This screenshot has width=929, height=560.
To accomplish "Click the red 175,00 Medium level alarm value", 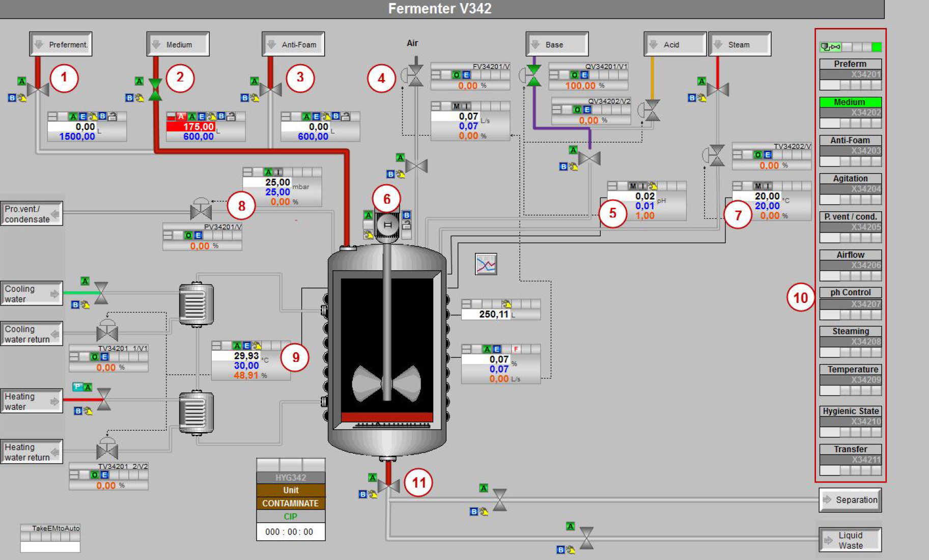I will 191,126.
